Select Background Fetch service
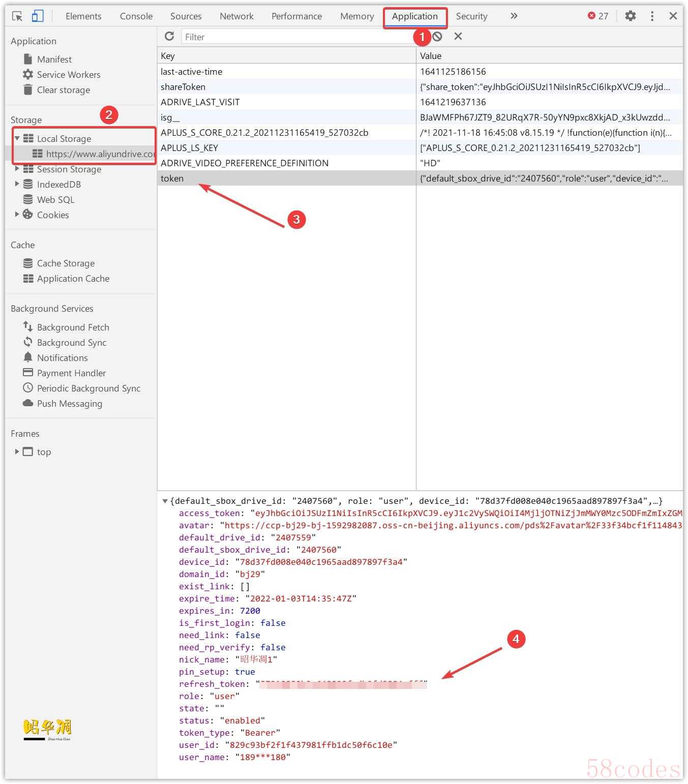The height and width of the screenshot is (784, 688). (x=73, y=327)
